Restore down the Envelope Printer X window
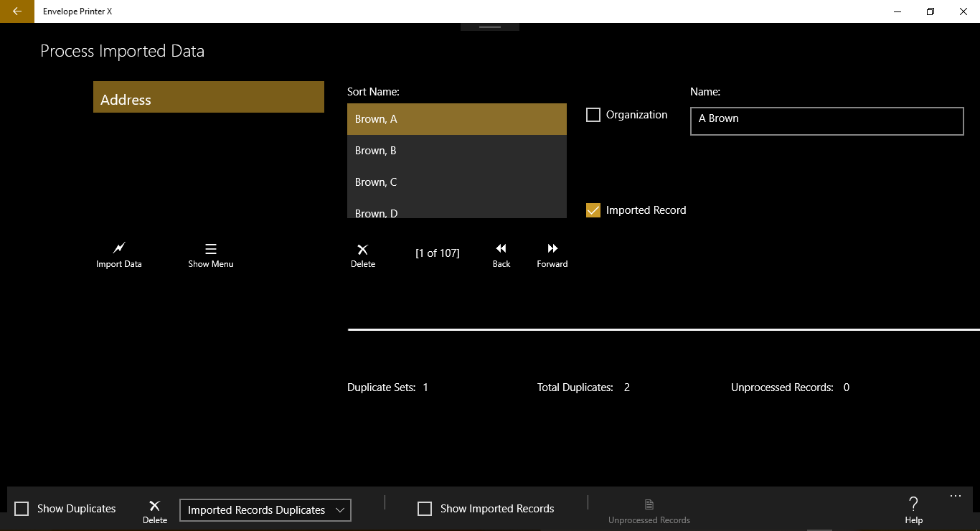Viewport: 980px width, 531px height. [x=930, y=11]
